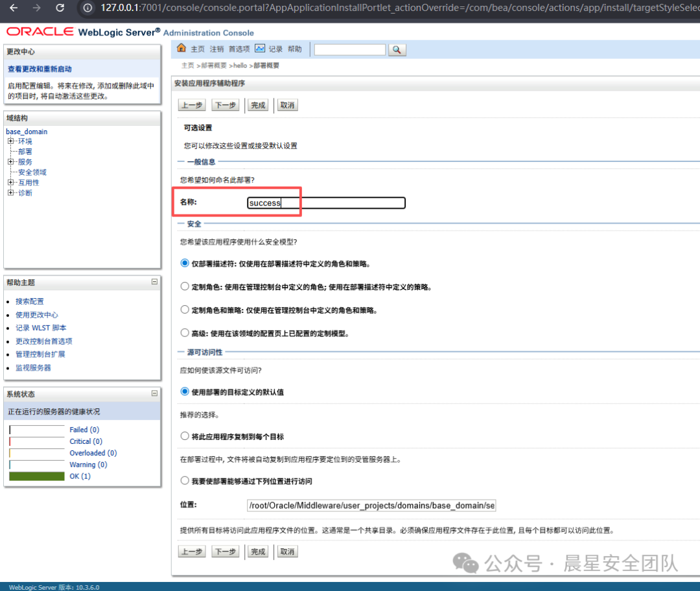Expand the 互用性 tree node

click(11, 182)
